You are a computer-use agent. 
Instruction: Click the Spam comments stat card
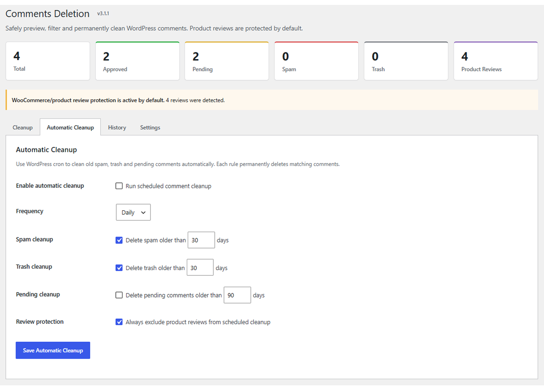tap(316, 61)
